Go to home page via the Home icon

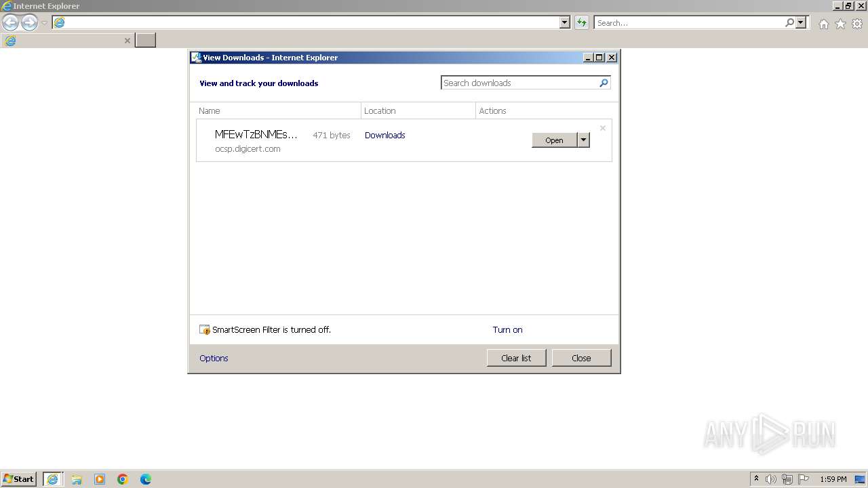point(823,24)
